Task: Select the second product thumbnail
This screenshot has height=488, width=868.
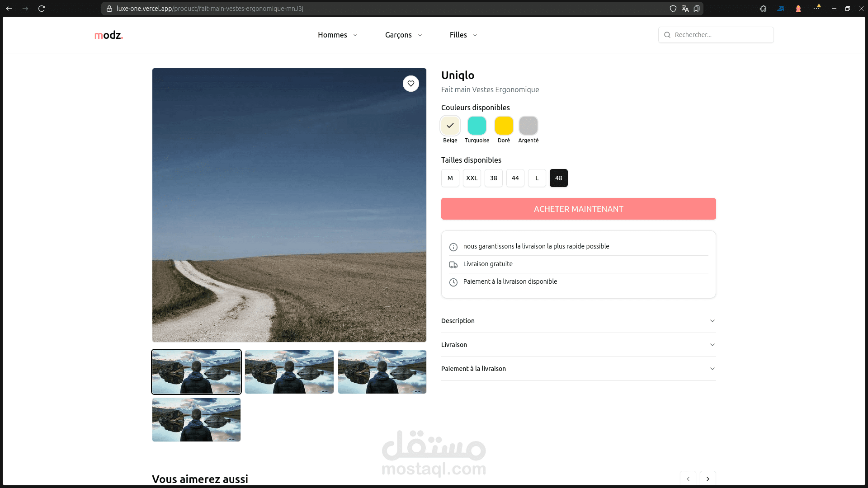Action: pos(289,372)
